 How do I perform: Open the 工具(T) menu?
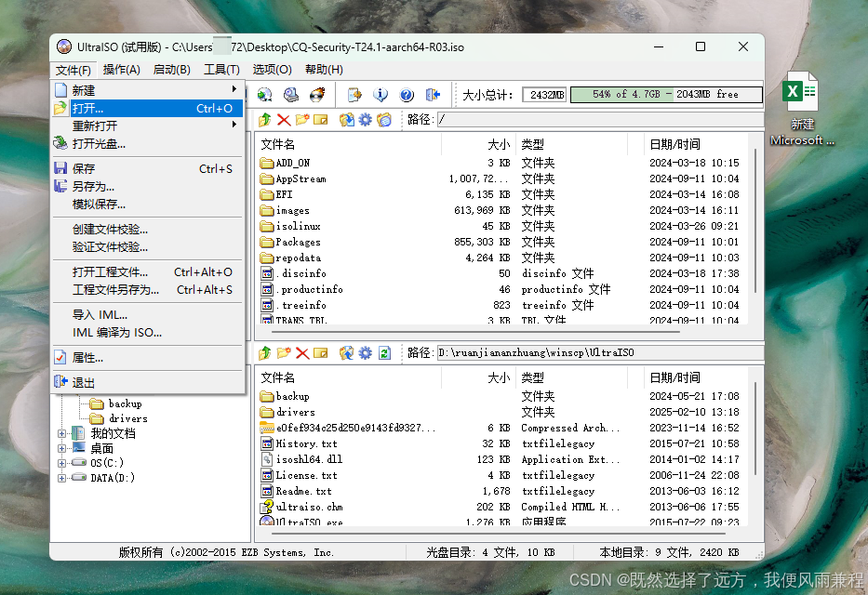[221, 70]
